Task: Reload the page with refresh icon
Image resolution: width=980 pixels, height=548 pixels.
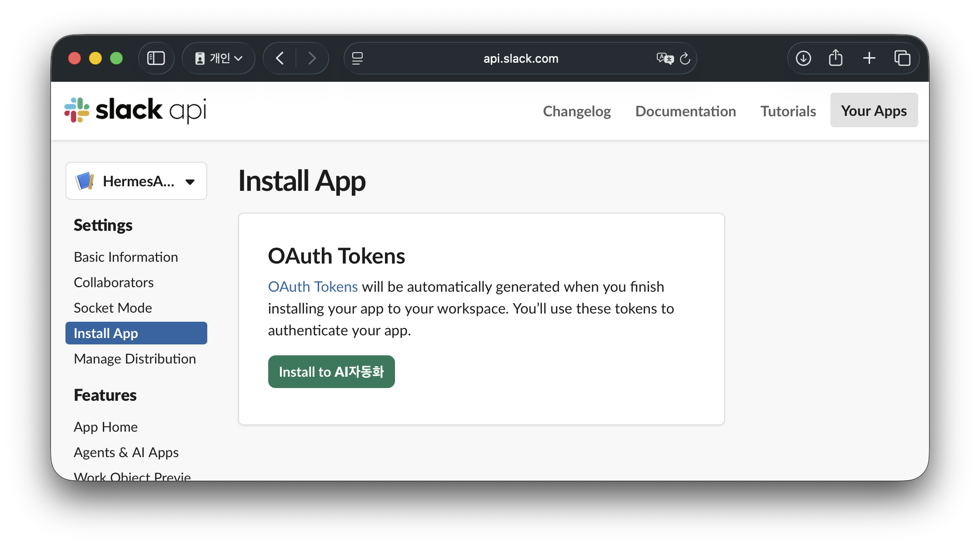Action: [685, 58]
